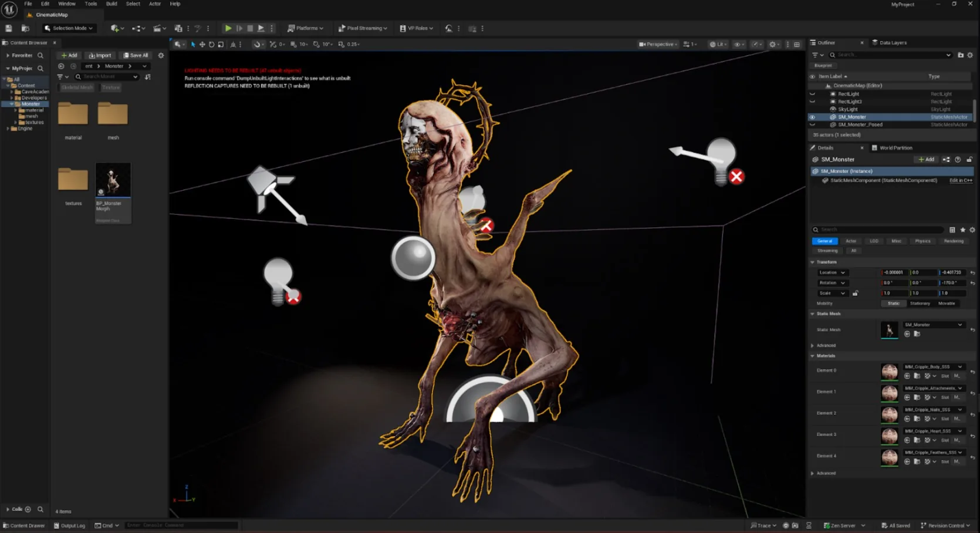Open Content Browser settings gear
This screenshot has height=533, width=980.
click(161, 55)
